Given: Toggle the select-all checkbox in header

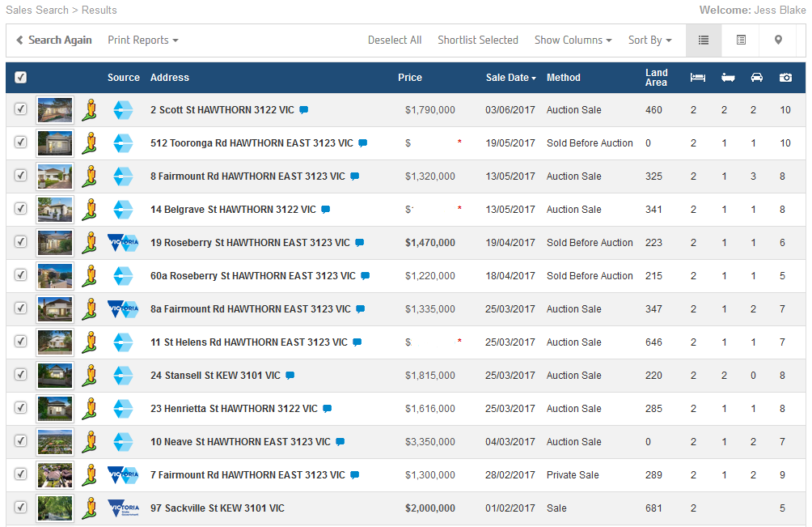Looking at the screenshot, I should click(21, 78).
